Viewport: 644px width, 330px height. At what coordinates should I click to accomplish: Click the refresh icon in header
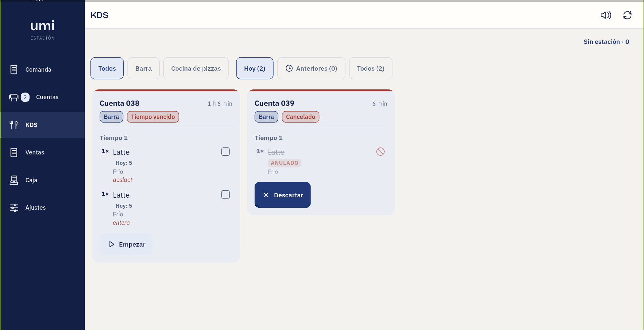(x=627, y=15)
